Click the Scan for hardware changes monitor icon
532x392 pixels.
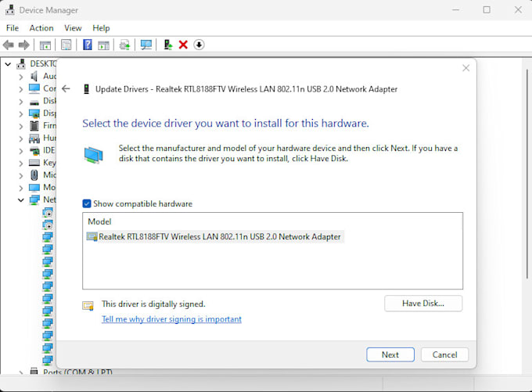pos(146,45)
